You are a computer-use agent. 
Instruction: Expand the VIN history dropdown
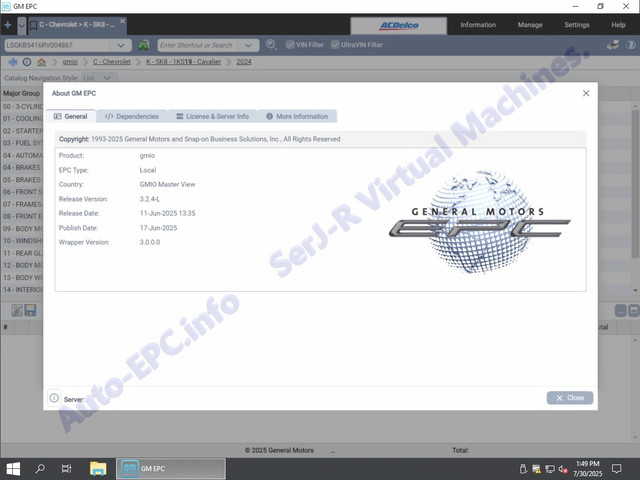[x=121, y=45]
